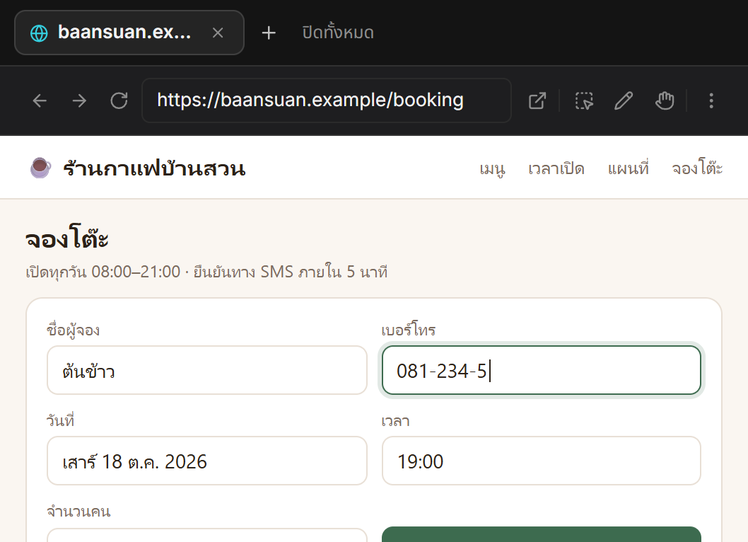Select the hand pan tool
Image resolution: width=748 pixels, height=542 pixels.
tap(664, 101)
